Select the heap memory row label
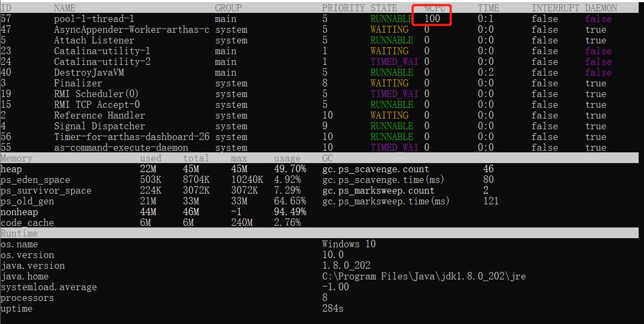The width and height of the screenshot is (644, 324). point(11,169)
